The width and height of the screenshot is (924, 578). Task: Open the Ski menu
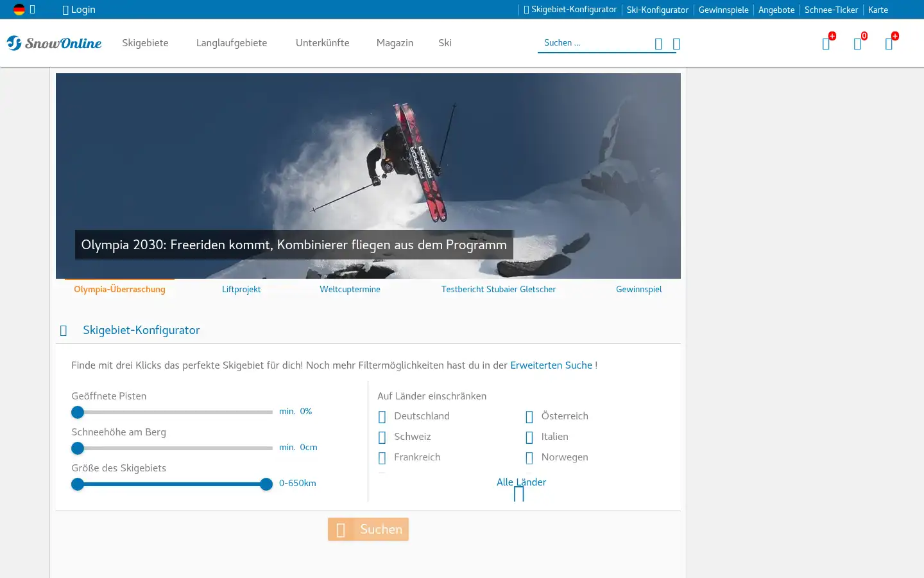[x=445, y=43]
